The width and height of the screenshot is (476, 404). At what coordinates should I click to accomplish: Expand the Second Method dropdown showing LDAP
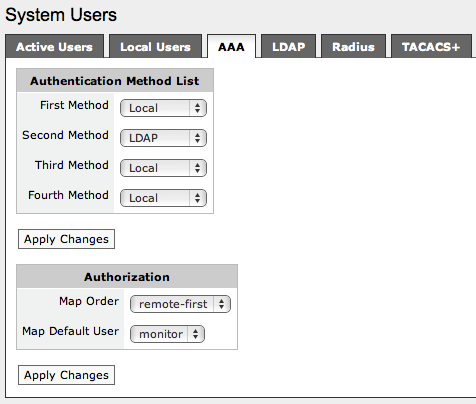click(x=163, y=138)
